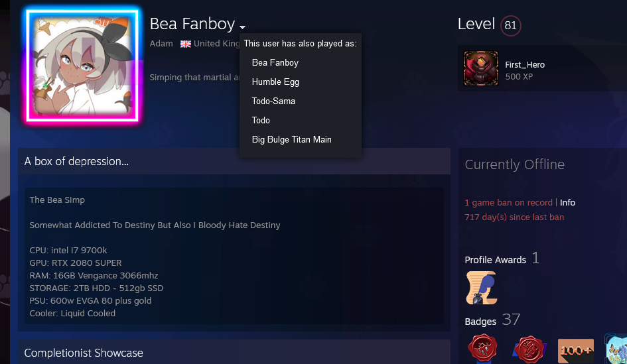The width and height of the screenshot is (627, 364).
Task: Click the Bea Fanboy profile name heading
Action: 192,24
